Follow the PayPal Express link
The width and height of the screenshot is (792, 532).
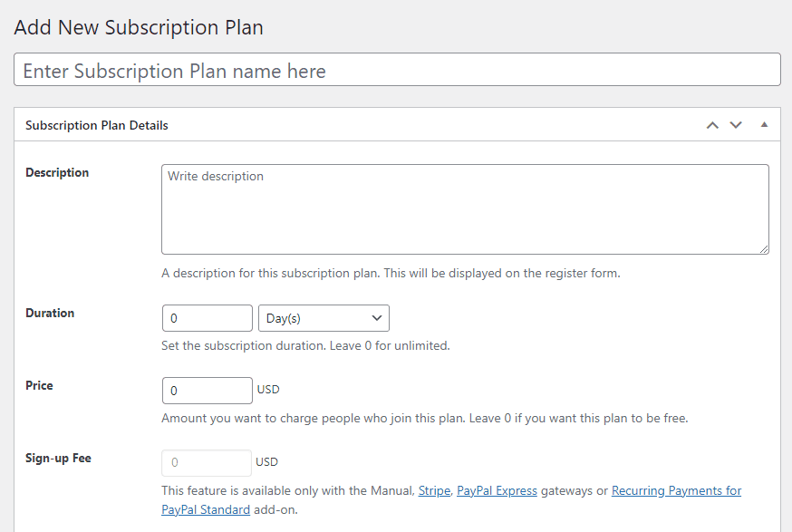(497, 490)
